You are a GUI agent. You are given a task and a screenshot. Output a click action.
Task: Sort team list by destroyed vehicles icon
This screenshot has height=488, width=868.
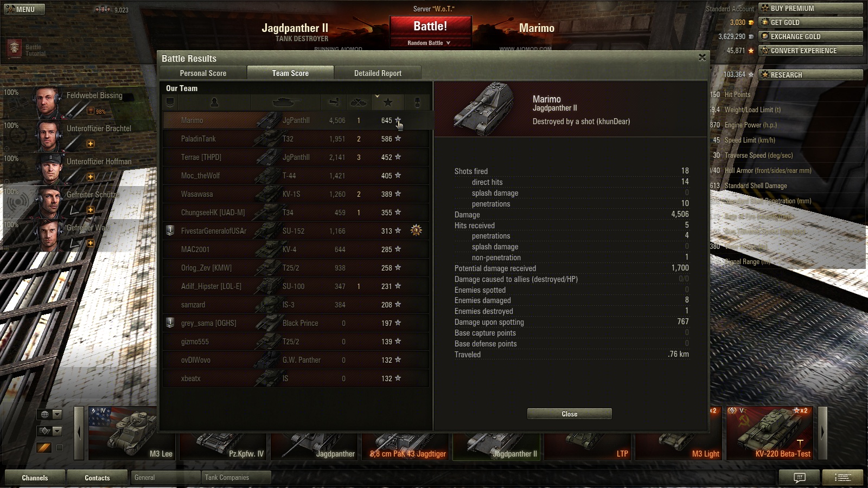[359, 102]
